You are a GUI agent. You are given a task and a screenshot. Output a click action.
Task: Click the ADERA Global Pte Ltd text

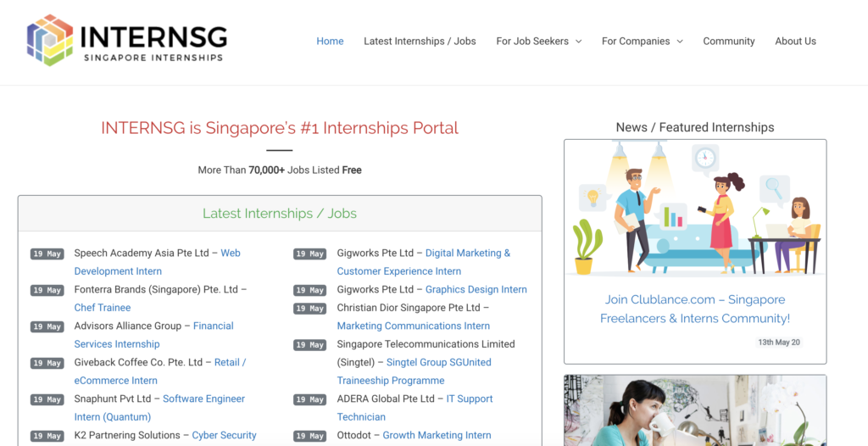tap(386, 399)
